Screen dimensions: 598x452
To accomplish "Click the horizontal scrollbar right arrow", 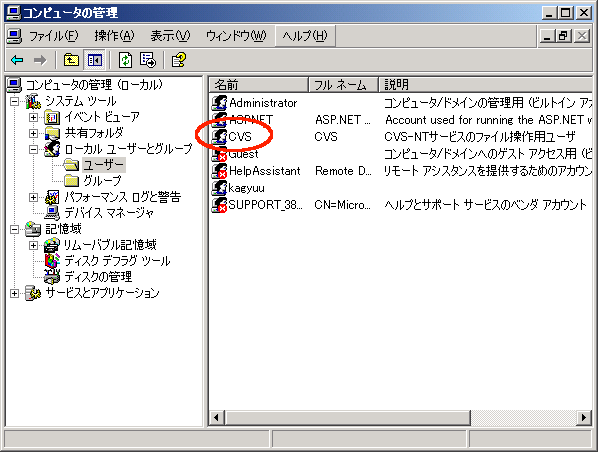I will coord(584,417).
